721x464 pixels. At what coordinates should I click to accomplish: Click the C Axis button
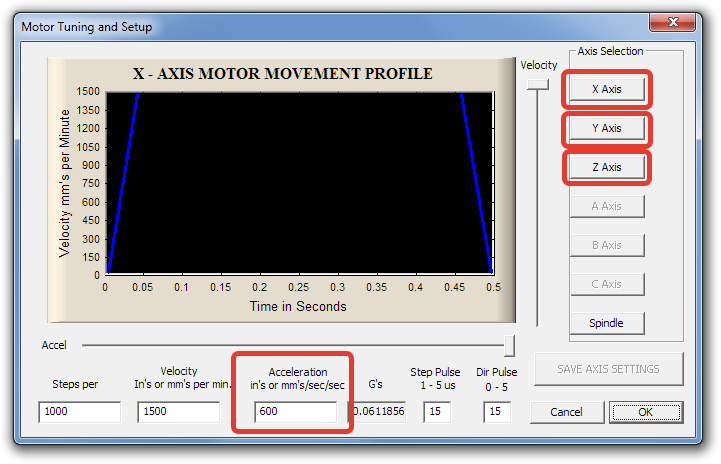(607, 285)
